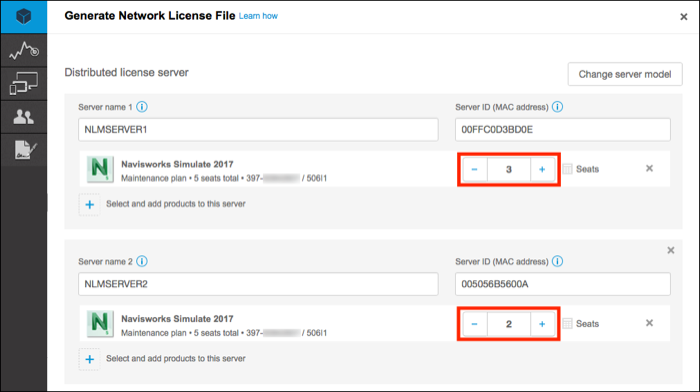
Task: Click Select and add products text for server 1
Action: click(x=176, y=204)
